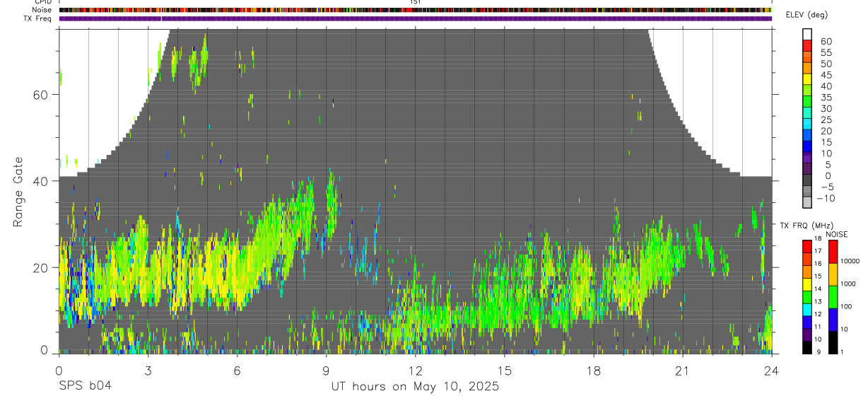Click the red 10000 noise level swatch

[x=832, y=251]
